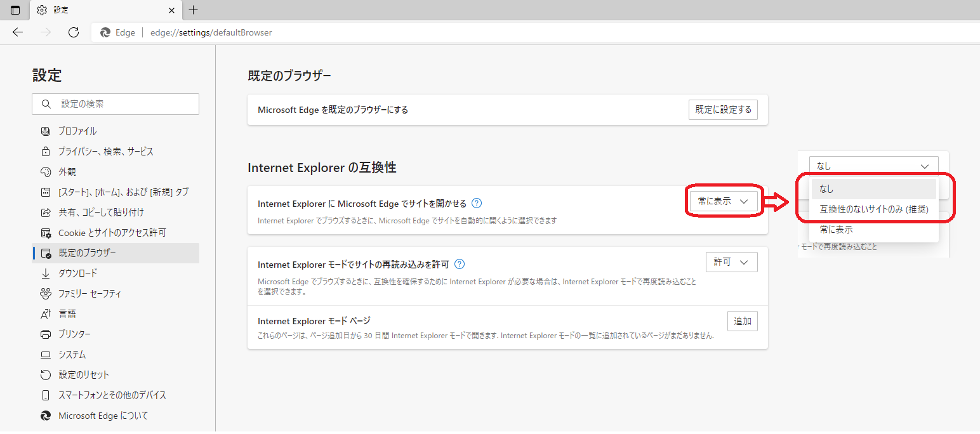This screenshot has width=980, height=434.
Task: Open help icon next to 再読み込みを許可
Action: (460, 264)
